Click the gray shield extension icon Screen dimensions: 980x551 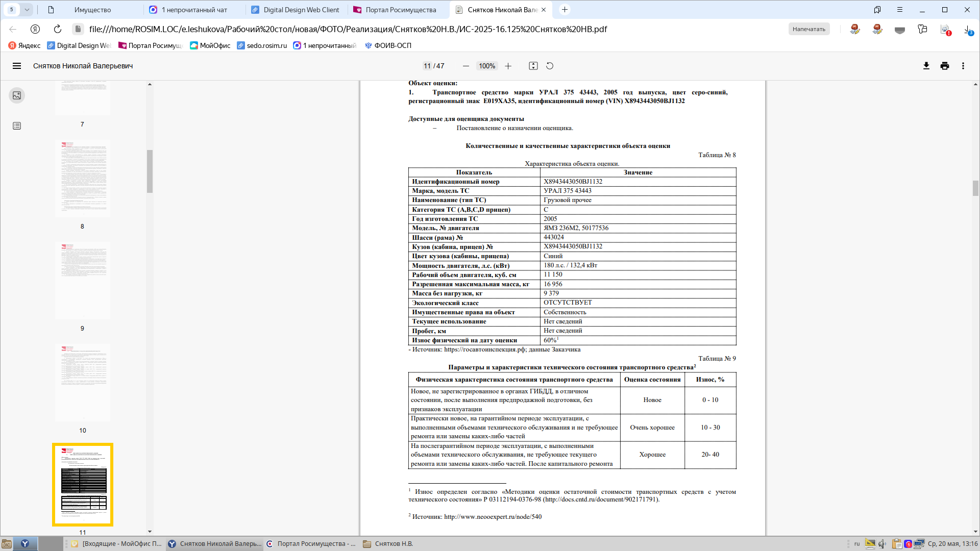click(x=900, y=30)
